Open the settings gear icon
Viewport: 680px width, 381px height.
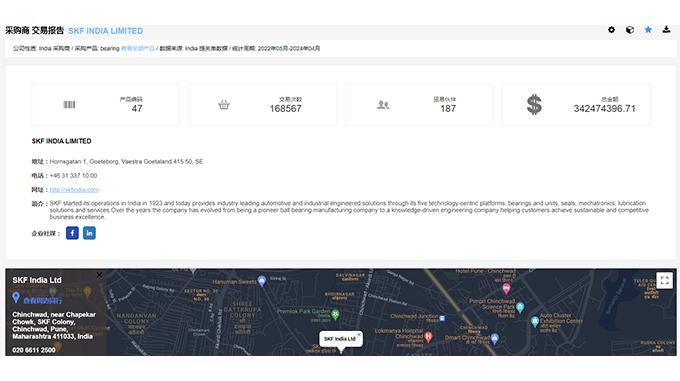tap(611, 30)
